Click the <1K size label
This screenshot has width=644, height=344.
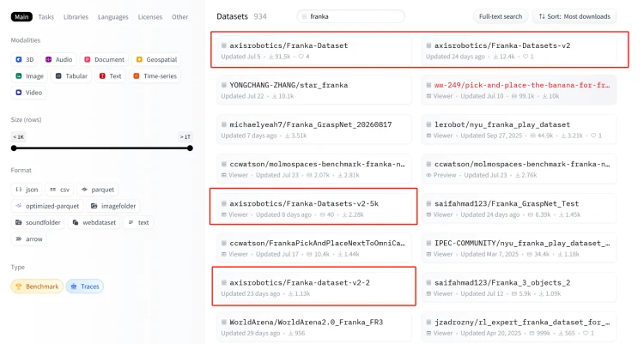tap(19, 136)
